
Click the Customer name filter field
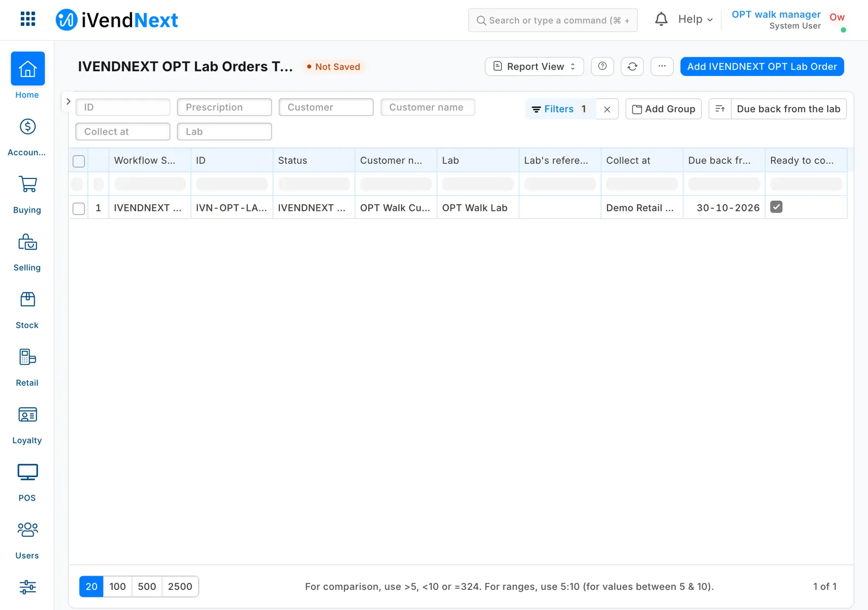coord(427,107)
